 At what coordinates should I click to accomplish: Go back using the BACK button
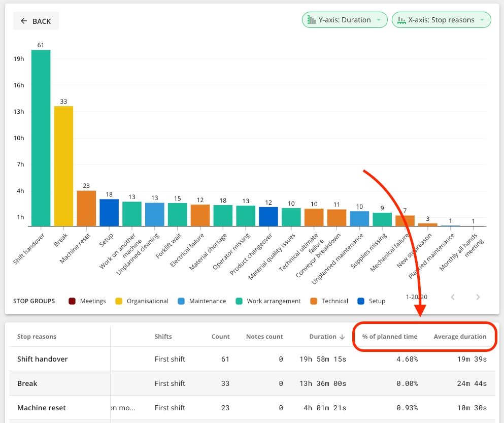[36, 21]
